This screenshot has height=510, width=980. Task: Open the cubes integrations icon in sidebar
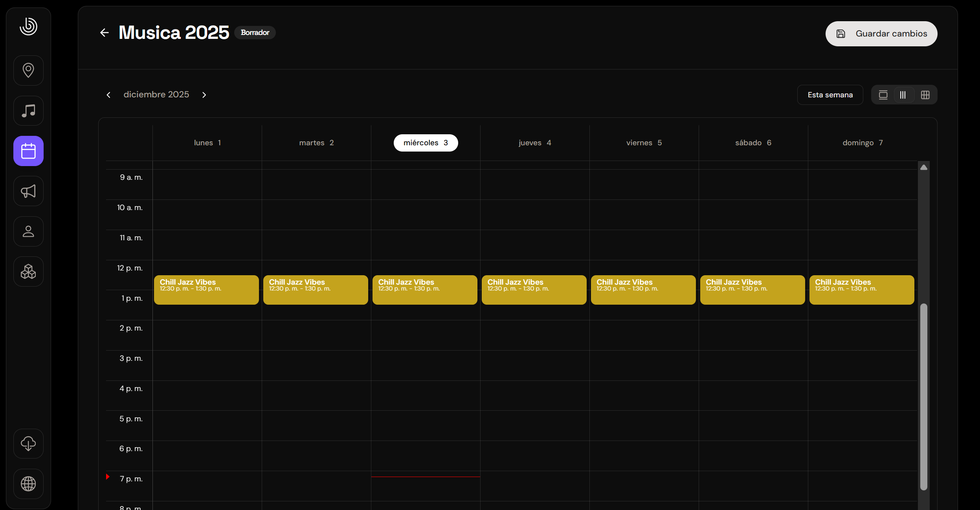pos(28,272)
